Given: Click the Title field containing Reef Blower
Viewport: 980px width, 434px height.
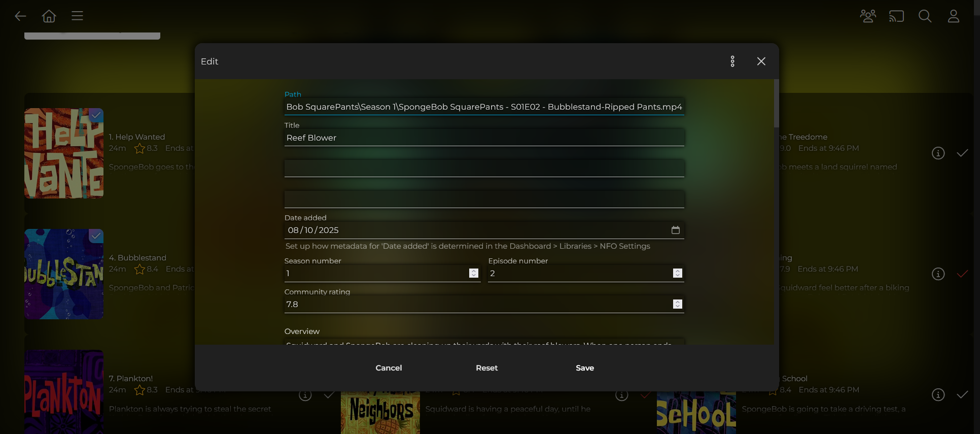Looking at the screenshot, I should tap(484, 138).
